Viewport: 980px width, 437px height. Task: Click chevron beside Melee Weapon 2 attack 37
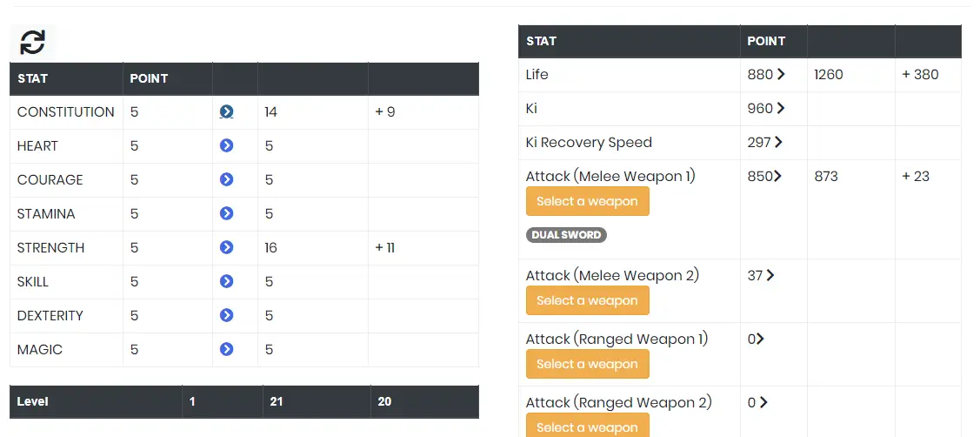pos(770,275)
